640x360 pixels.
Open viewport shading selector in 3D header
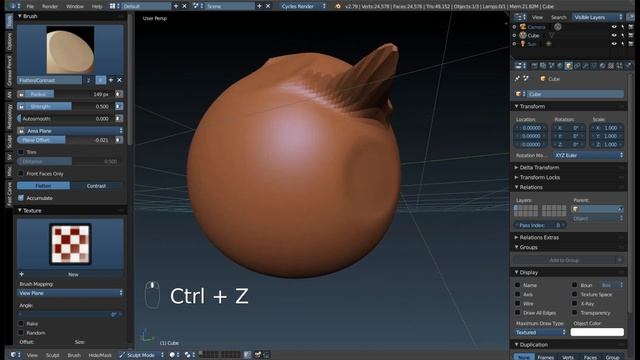[x=174, y=355]
